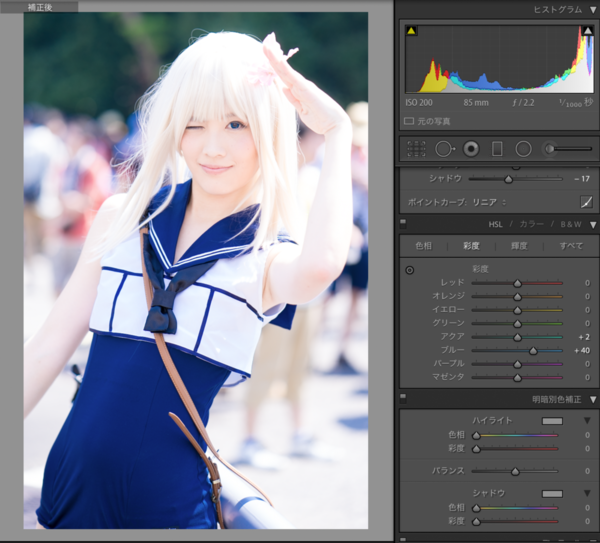
Task: Collapse the 明暗別色補正 panel
Action: 593,400
